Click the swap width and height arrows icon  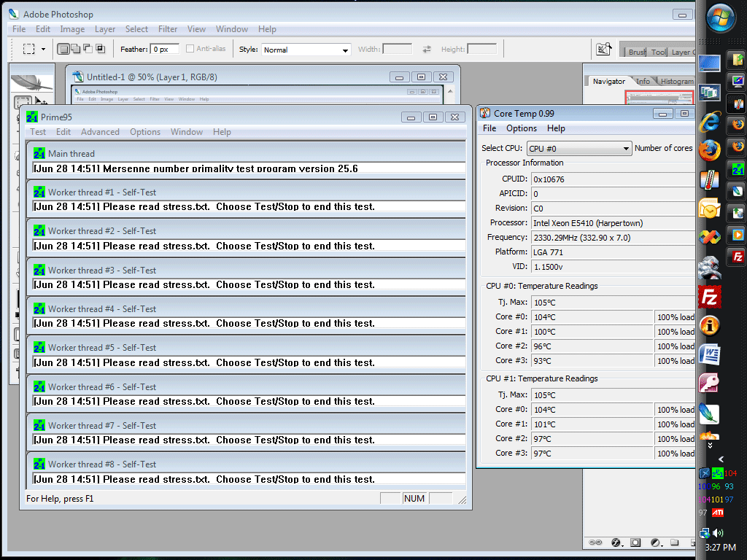click(x=426, y=49)
